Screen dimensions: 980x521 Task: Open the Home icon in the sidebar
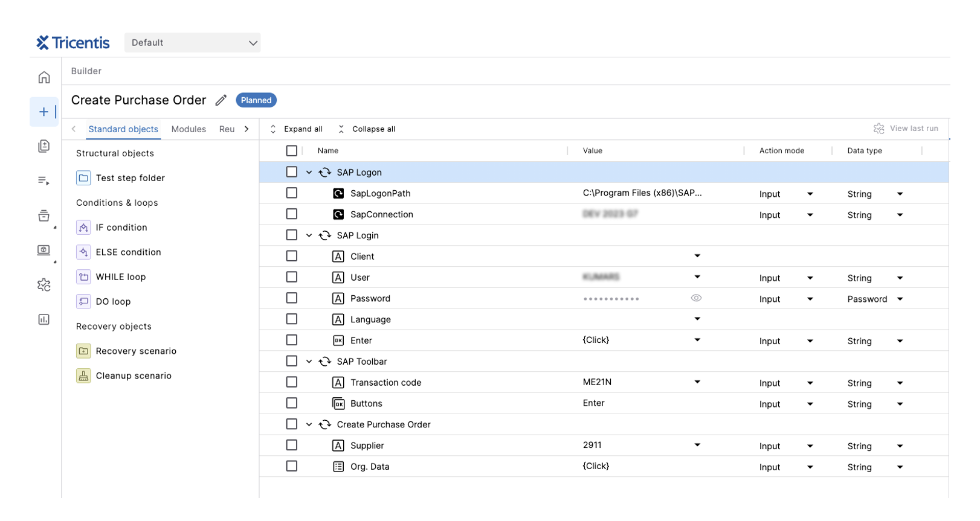point(44,77)
